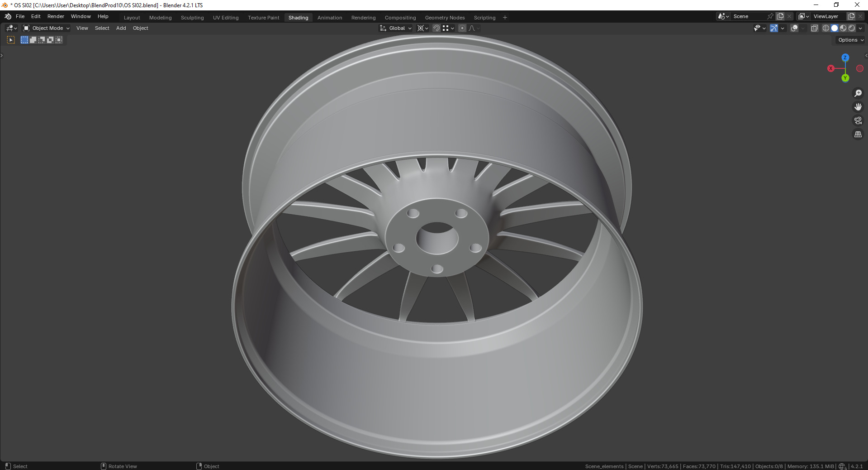Pin the scene to workspace
The width and height of the screenshot is (868, 470).
point(770,16)
